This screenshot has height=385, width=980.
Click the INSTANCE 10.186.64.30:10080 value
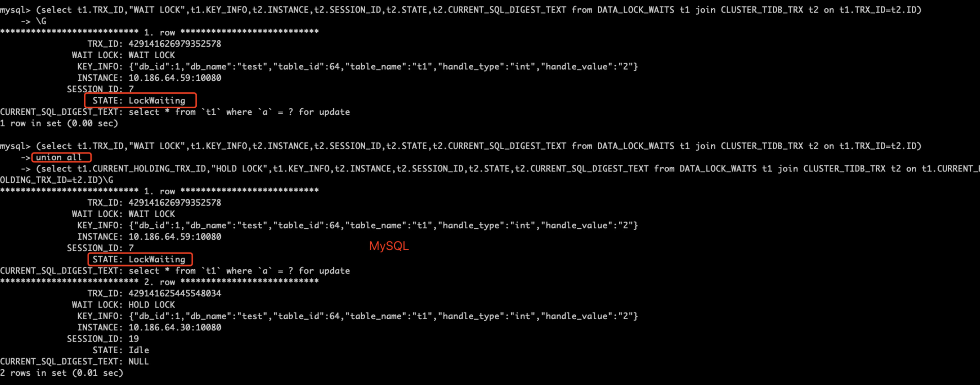[175, 327]
